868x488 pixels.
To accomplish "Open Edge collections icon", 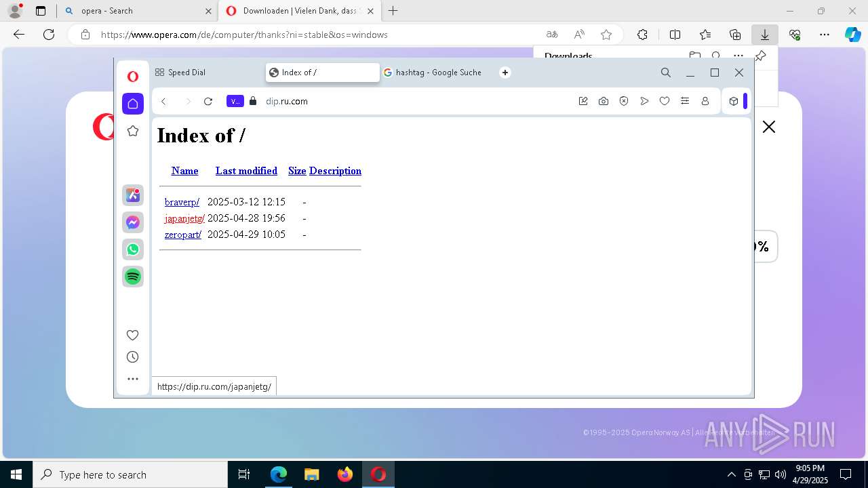I will 735,35.
